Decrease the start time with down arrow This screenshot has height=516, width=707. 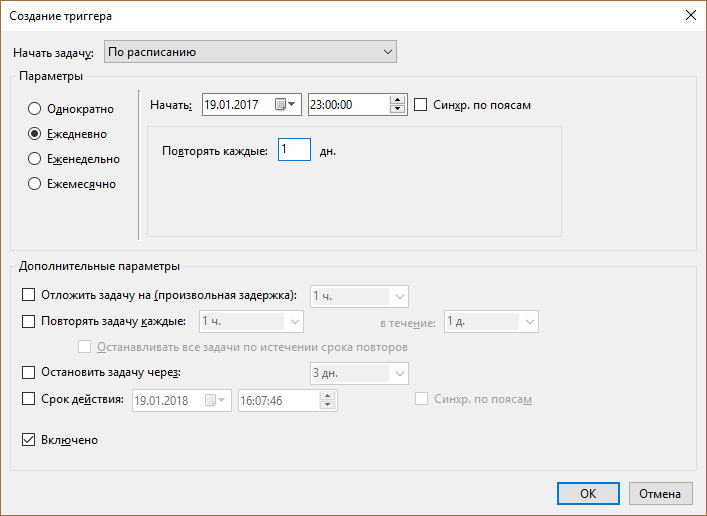tap(397, 109)
